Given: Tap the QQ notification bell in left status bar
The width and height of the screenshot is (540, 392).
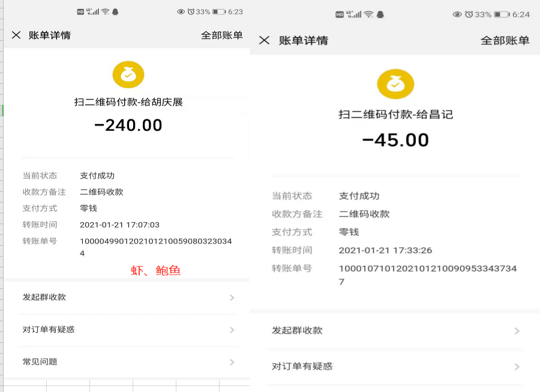Looking at the screenshot, I should pyautogui.click(x=115, y=12).
